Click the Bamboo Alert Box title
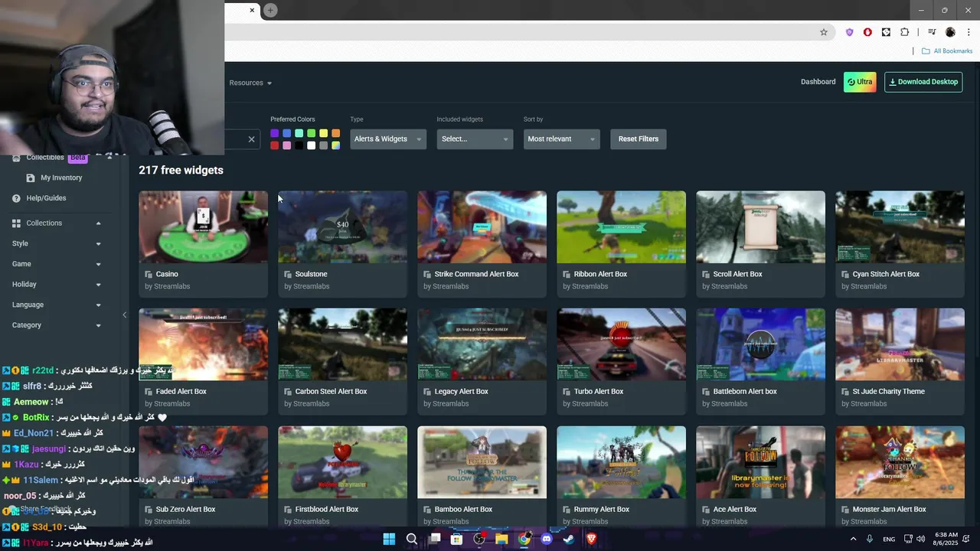This screenshot has width=980, height=551. (x=463, y=510)
